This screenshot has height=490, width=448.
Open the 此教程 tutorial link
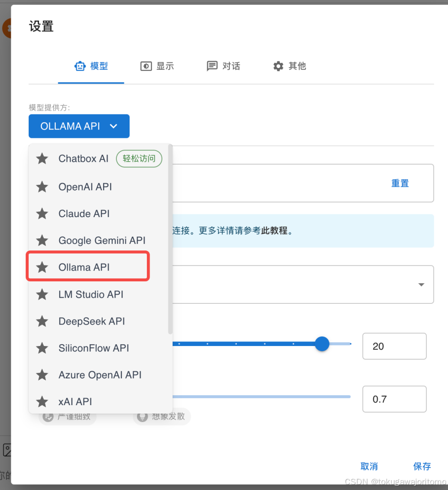[274, 231]
